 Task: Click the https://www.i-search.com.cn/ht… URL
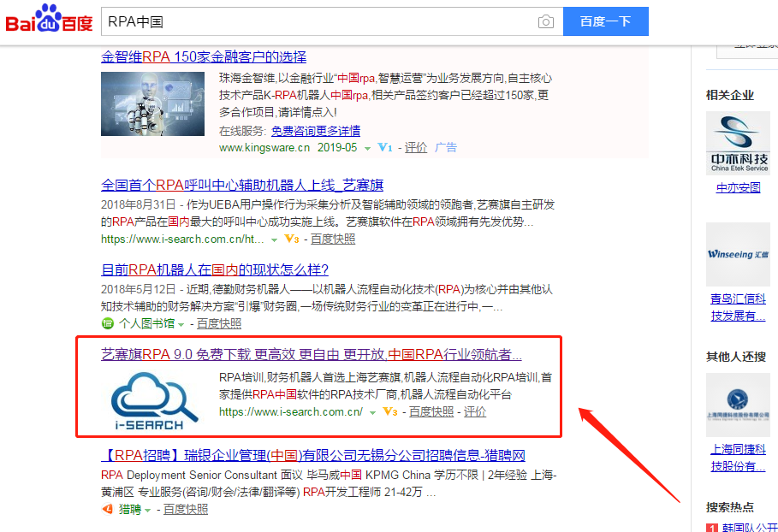point(182,239)
